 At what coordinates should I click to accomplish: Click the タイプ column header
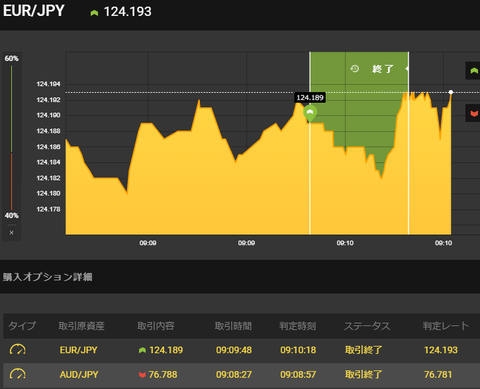[22, 326]
